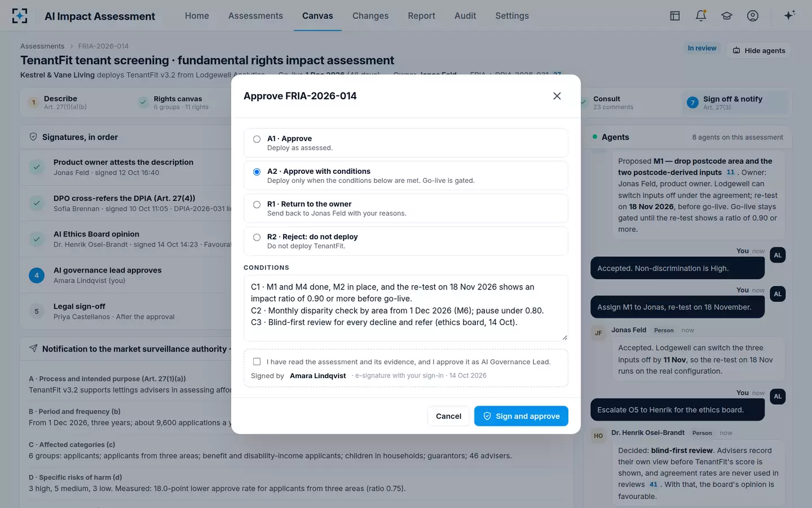Click the reference badge 41 in Henrik's message
This screenshot has width=812, height=508.
coord(654,484)
